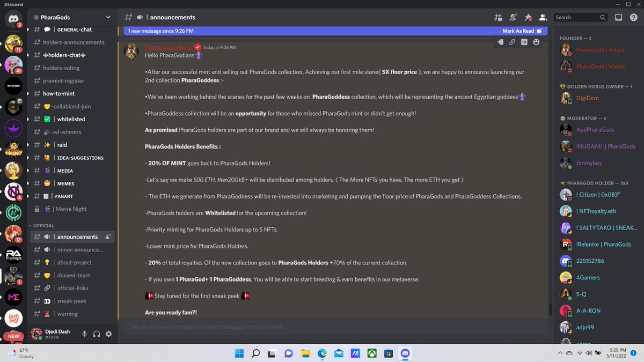Viewport: 644px width, 362px height.
Task: Click Djedi Dash user avatar
Action: [36, 334]
